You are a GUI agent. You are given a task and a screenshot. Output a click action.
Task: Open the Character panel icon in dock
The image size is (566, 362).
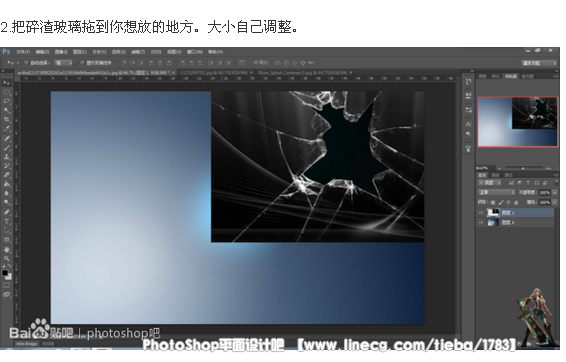coord(468,124)
